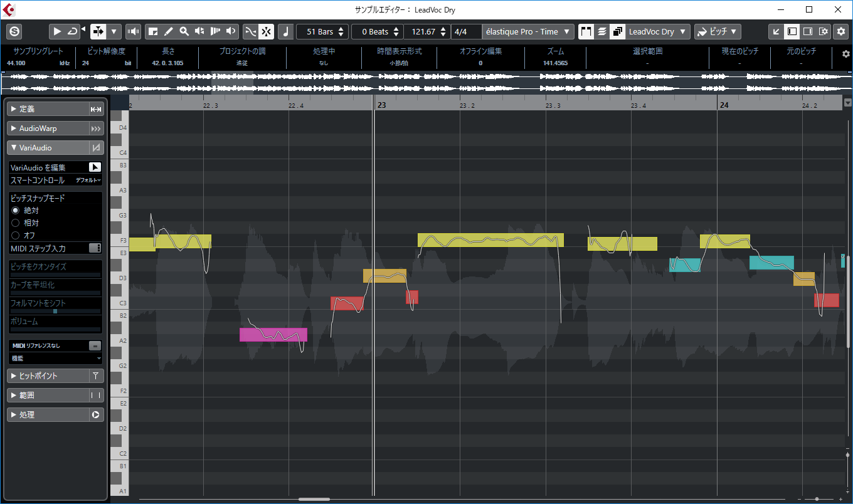Click the open in separate window arrow

coord(776,31)
